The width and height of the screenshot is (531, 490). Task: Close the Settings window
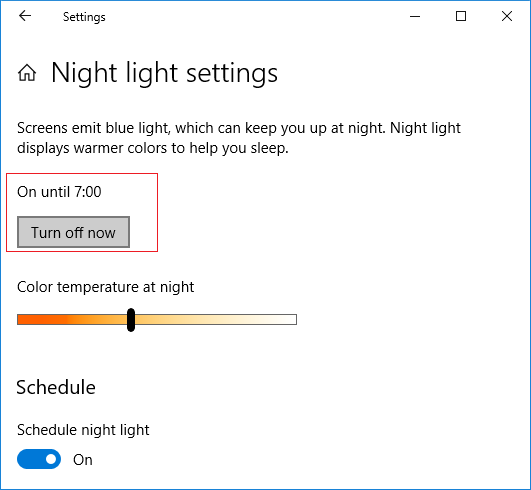tap(507, 16)
